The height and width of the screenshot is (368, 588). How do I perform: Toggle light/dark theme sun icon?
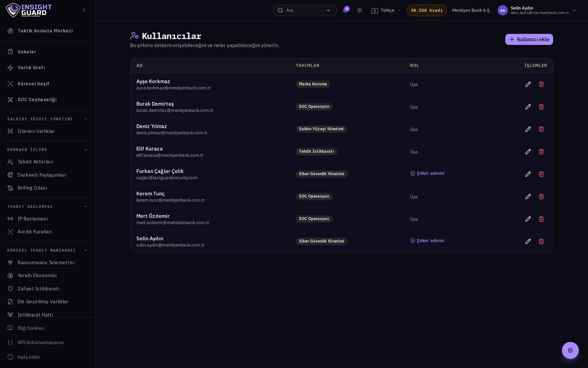pos(359,10)
